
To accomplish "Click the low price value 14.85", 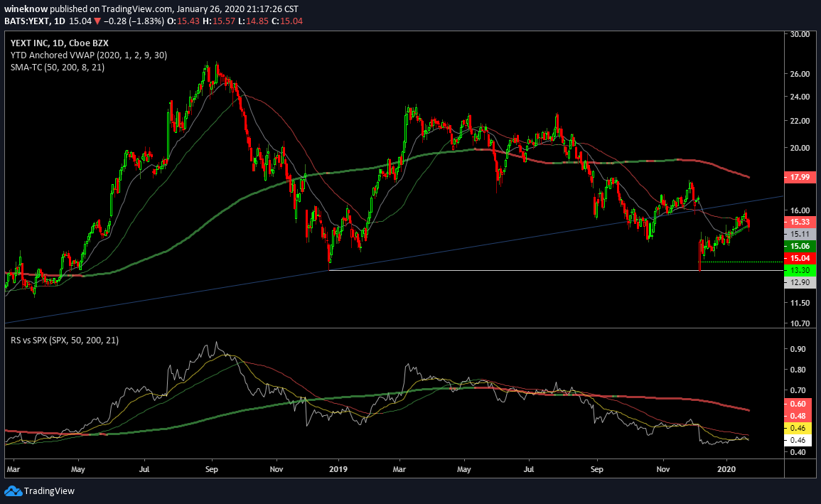I will (257, 21).
